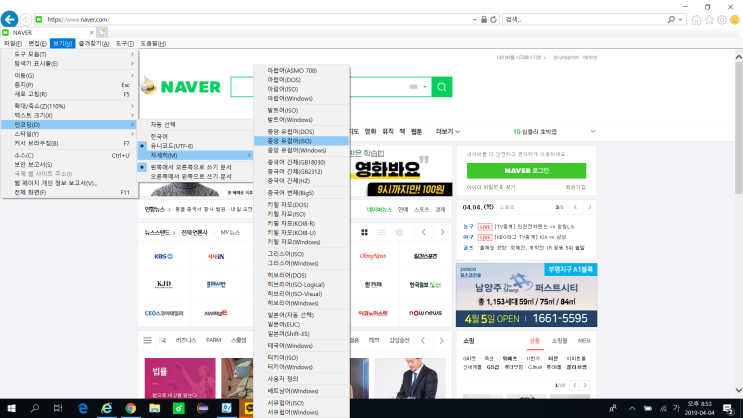Click the KBS logo in newsstand
Viewport: 743px width, 418px height.
(x=163, y=256)
